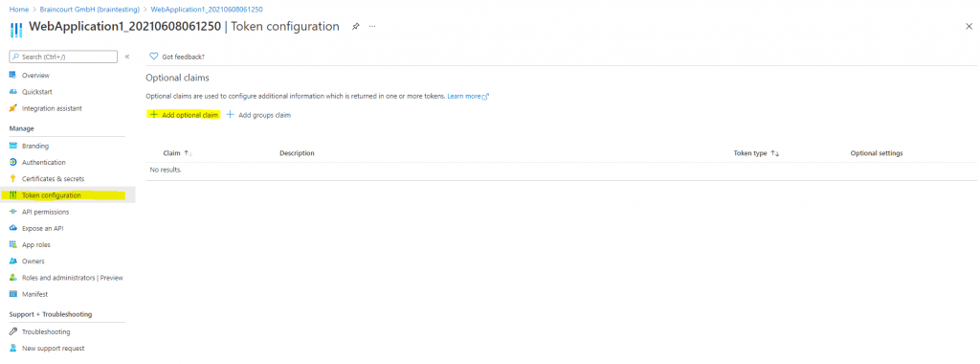
Task: Click the Roles and administrators icon
Action: point(13,278)
